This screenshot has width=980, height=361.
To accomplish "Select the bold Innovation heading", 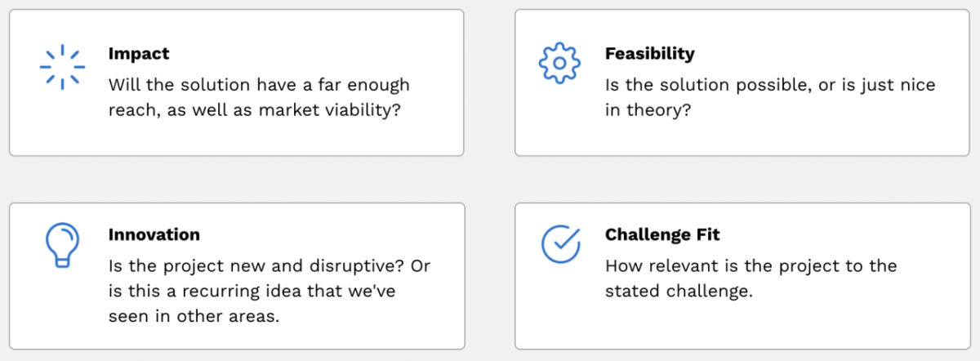I will pos(154,234).
